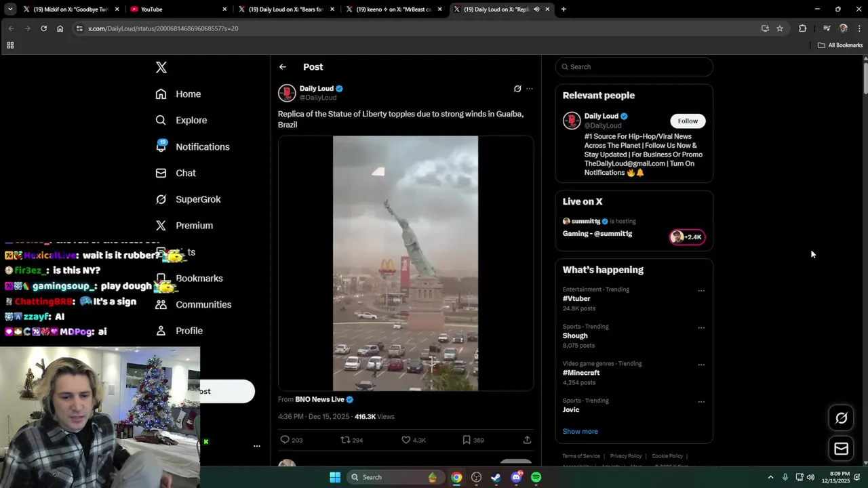
Task: Open the Chrome media control icon
Action: click(827, 28)
